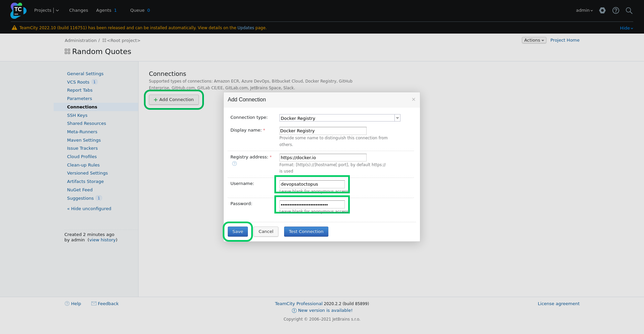
Task: Open Suggestions in sidebar
Action: point(80,198)
